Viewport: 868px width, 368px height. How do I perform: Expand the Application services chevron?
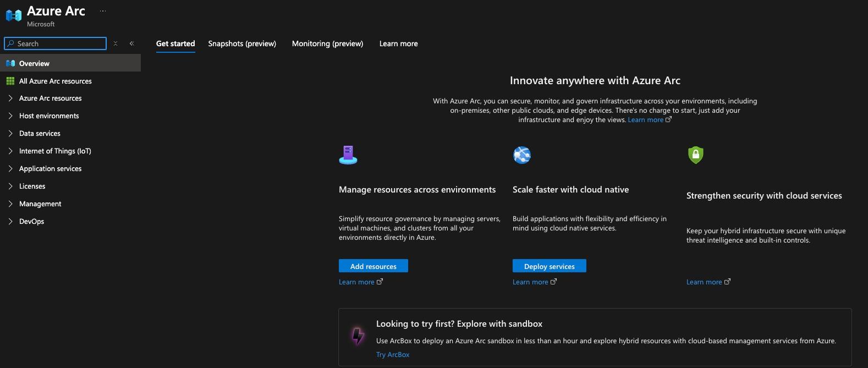[x=10, y=169]
